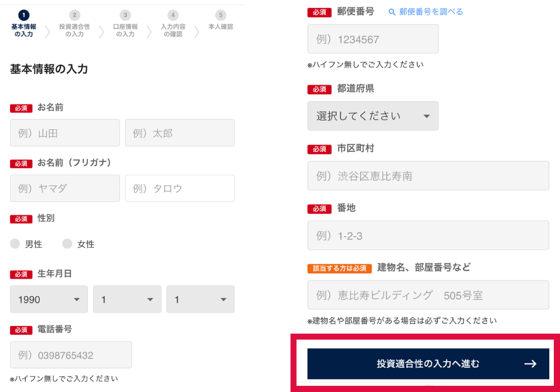Viewport: 560px width, 392px height.
Task: Select the 男性 radio button
Action: [15, 244]
